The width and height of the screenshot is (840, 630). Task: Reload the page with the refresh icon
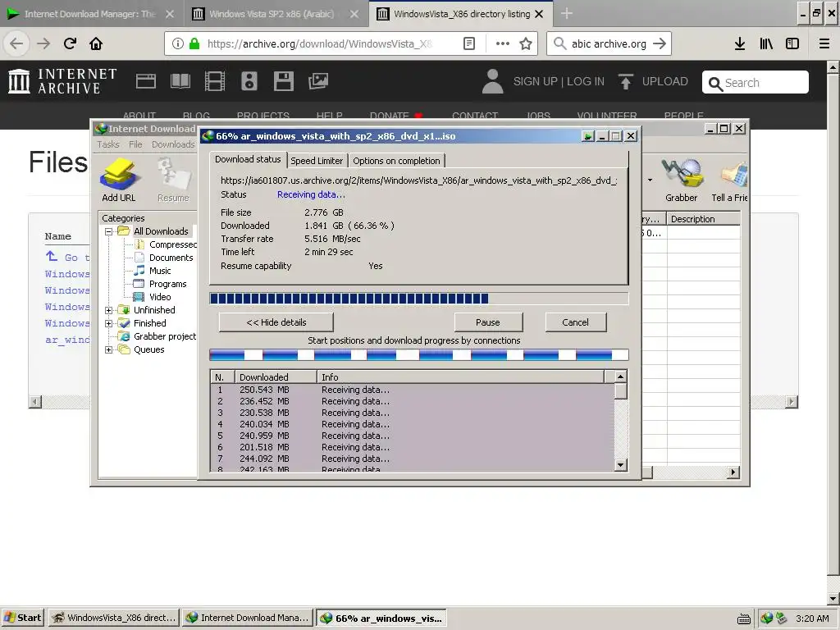pyautogui.click(x=71, y=43)
